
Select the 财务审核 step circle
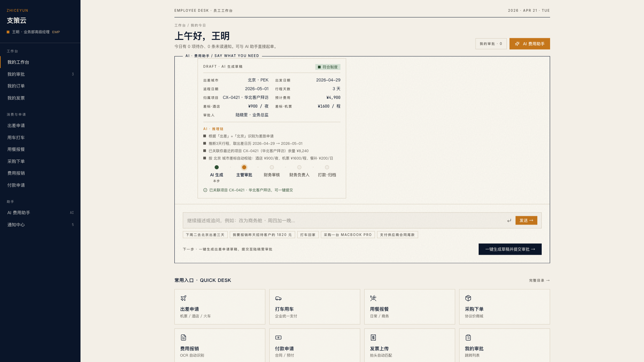point(272,167)
